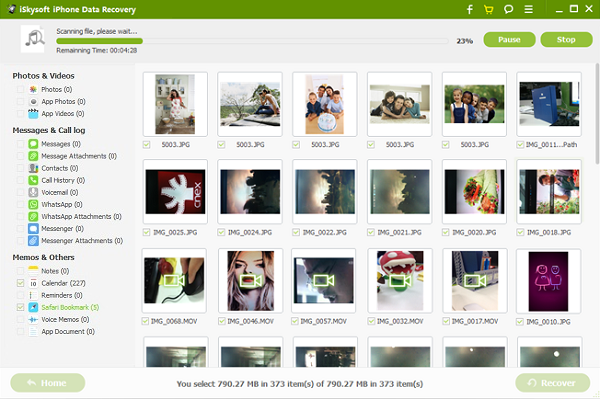
Task: Click the IMG_0021.JPG file name
Action: 399,232
